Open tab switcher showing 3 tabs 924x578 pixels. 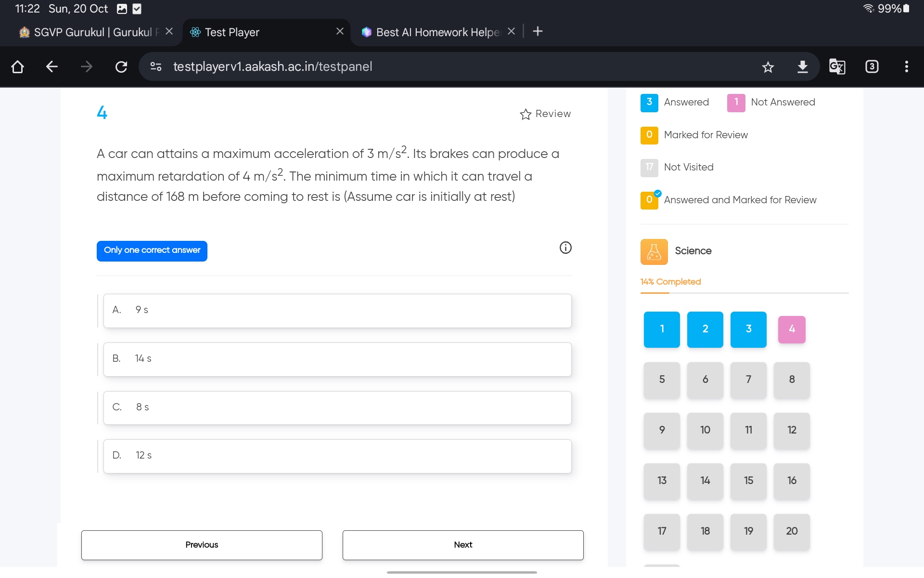[x=872, y=66]
